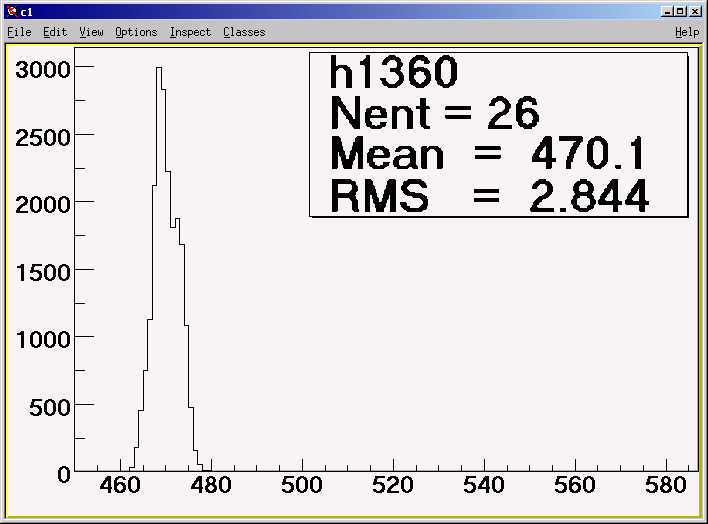Click the 560 x-axis label
The image size is (708, 524).
[x=575, y=485]
